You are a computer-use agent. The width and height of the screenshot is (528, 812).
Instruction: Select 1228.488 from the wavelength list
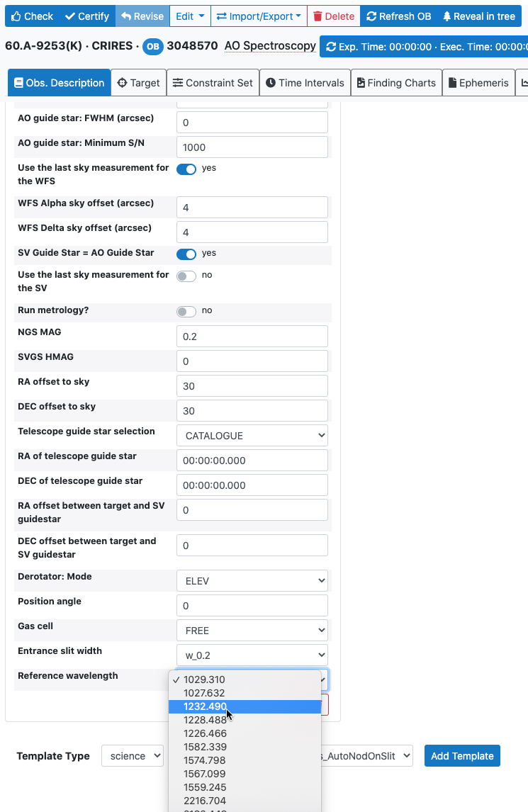205,720
